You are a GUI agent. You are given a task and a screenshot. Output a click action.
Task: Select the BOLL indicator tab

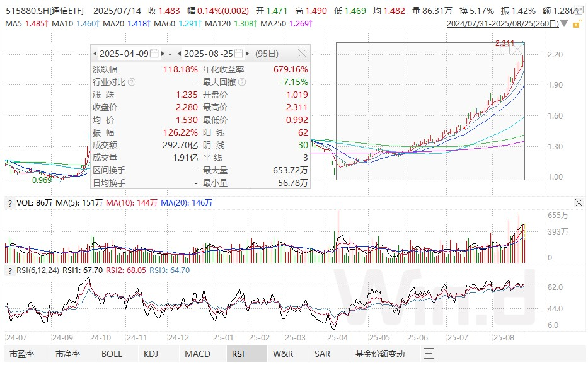(112, 354)
